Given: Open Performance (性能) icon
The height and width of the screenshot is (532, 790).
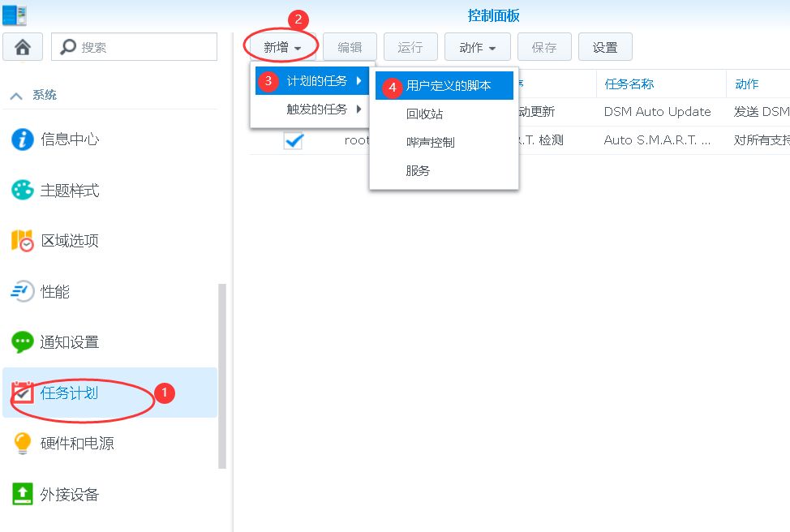Looking at the screenshot, I should coord(23,291).
